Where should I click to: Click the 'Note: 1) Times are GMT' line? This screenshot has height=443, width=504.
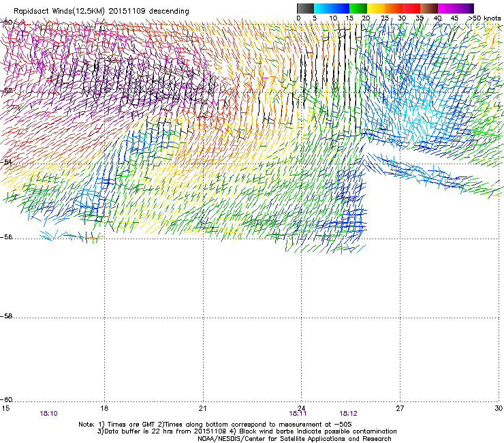pos(215,425)
